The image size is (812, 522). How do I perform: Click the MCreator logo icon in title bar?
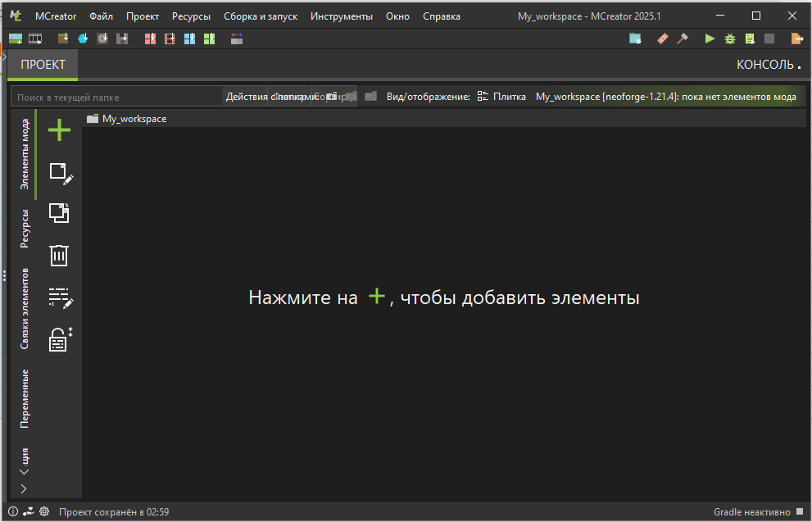pyautogui.click(x=16, y=16)
